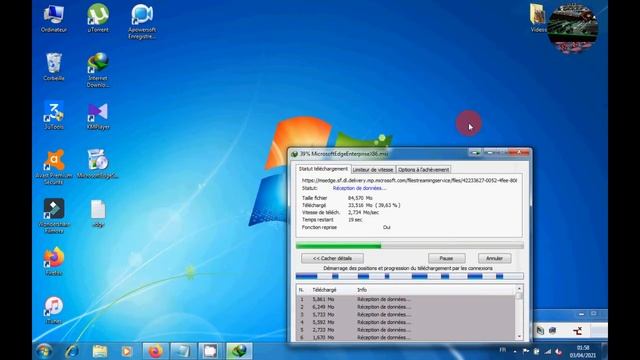The width and height of the screenshot is (640, 360).
Task: Show hidden tray icons arrow
Action: [515, 351]
